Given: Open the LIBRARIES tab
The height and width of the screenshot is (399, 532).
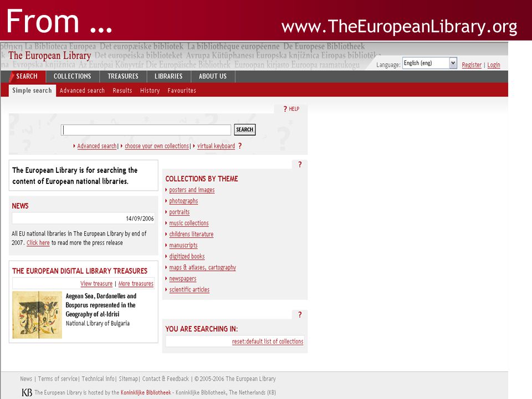Looking at the screenshot, I should [168, 76].
